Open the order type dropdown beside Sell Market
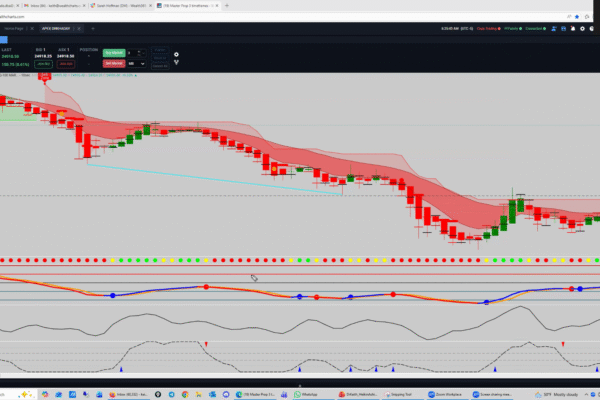Viewport: 600px width, 400px height. click(x=132, y=63)
